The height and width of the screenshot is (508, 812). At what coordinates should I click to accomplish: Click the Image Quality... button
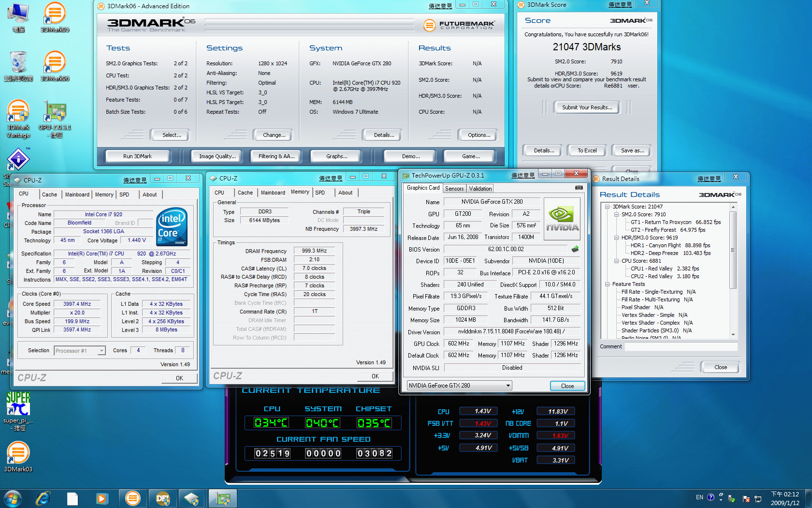217,156
